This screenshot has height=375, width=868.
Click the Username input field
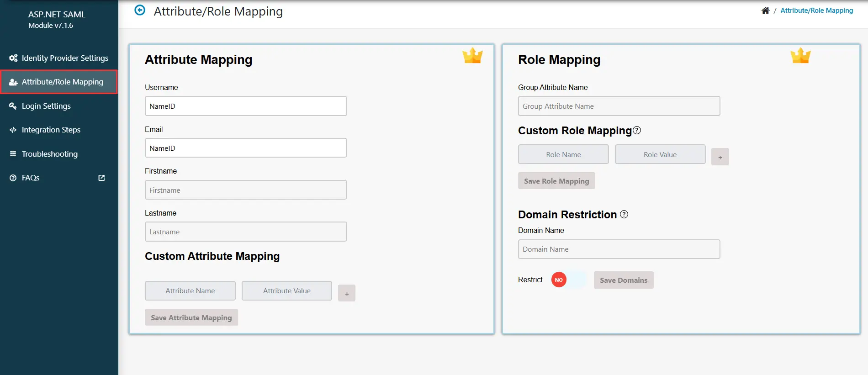[x=246, y=106]
